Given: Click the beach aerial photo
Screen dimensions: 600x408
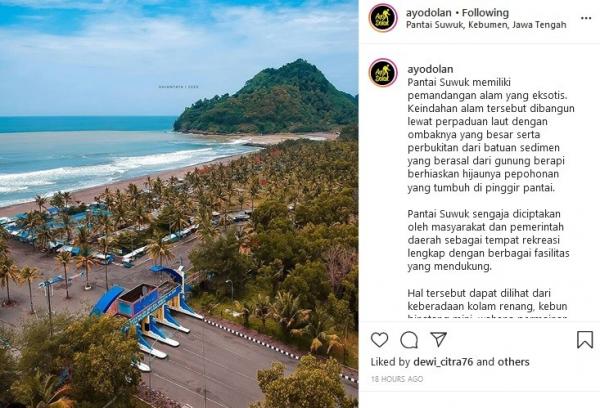Looking at the screenshot, I should point(179,204).
